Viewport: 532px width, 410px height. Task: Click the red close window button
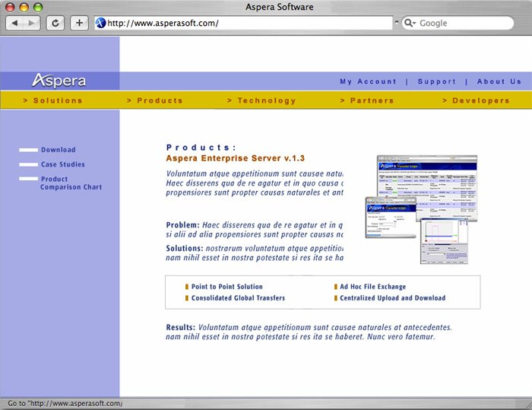[10, 7]
